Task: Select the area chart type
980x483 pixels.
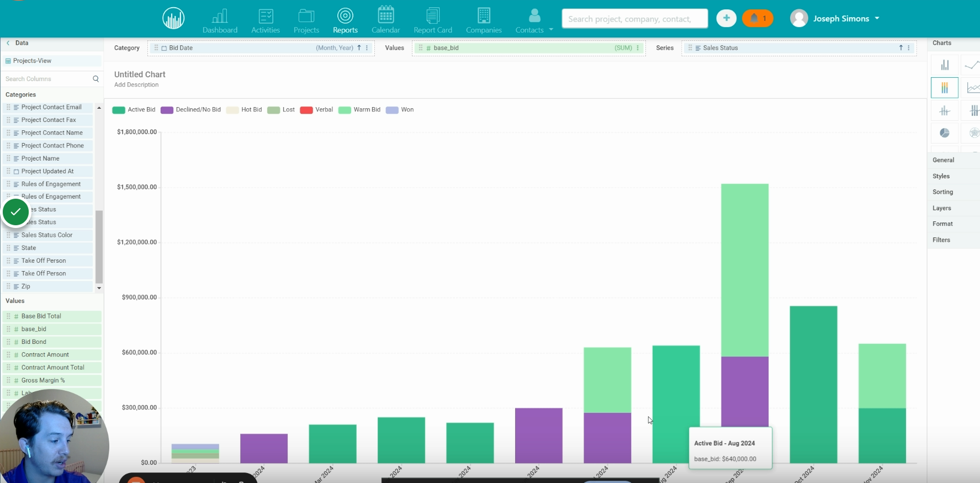Action: (972, 88)
